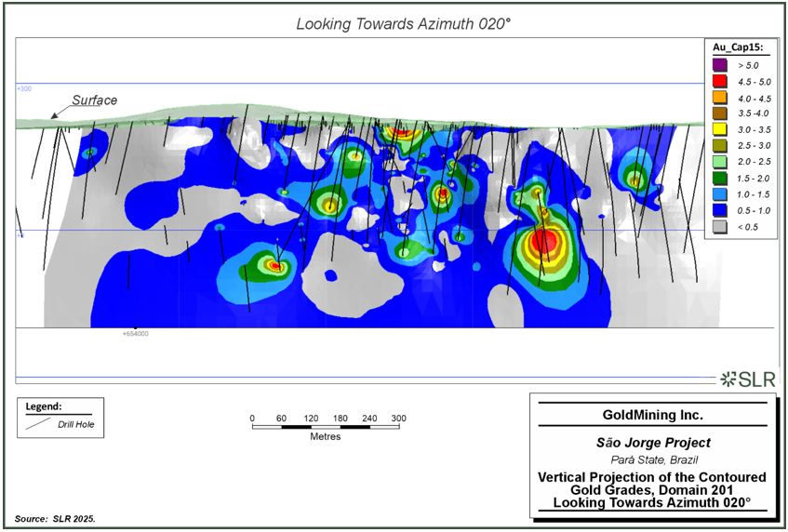Click the Drill Hole line symbol in legend
The image size is (788, 532).
pos(38,423)
